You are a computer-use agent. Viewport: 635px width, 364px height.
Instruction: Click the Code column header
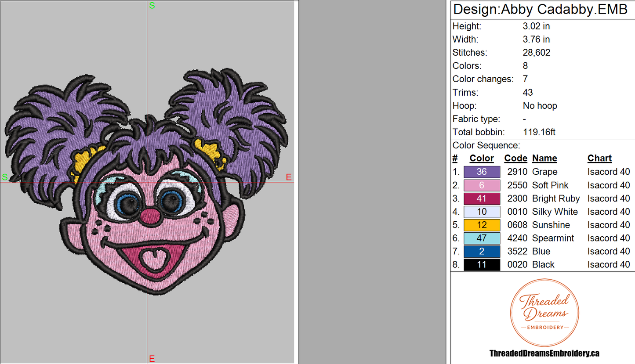(515, 159)
